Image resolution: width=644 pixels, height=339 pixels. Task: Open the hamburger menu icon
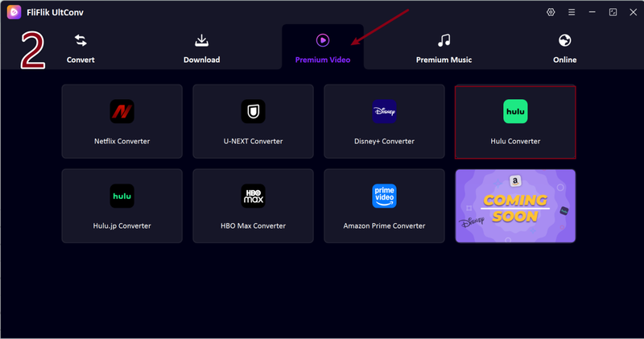pyautogui.click(x=572, y=12)
